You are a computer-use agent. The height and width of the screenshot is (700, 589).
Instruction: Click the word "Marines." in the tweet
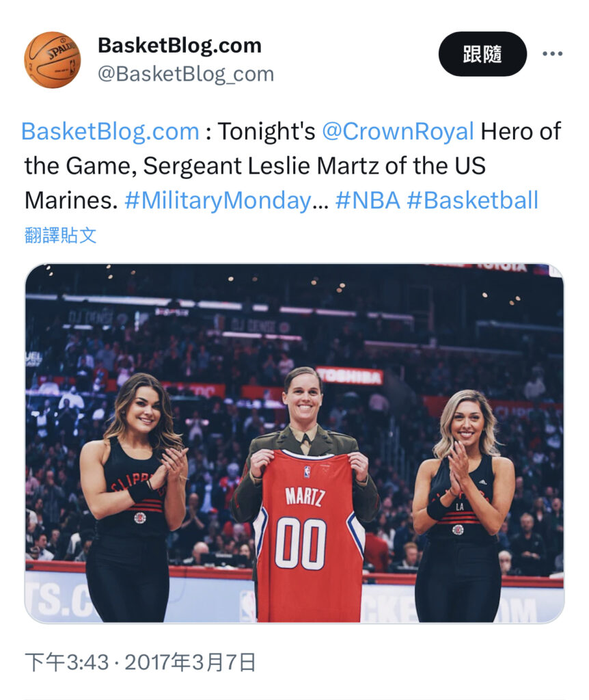pos(71,200)
